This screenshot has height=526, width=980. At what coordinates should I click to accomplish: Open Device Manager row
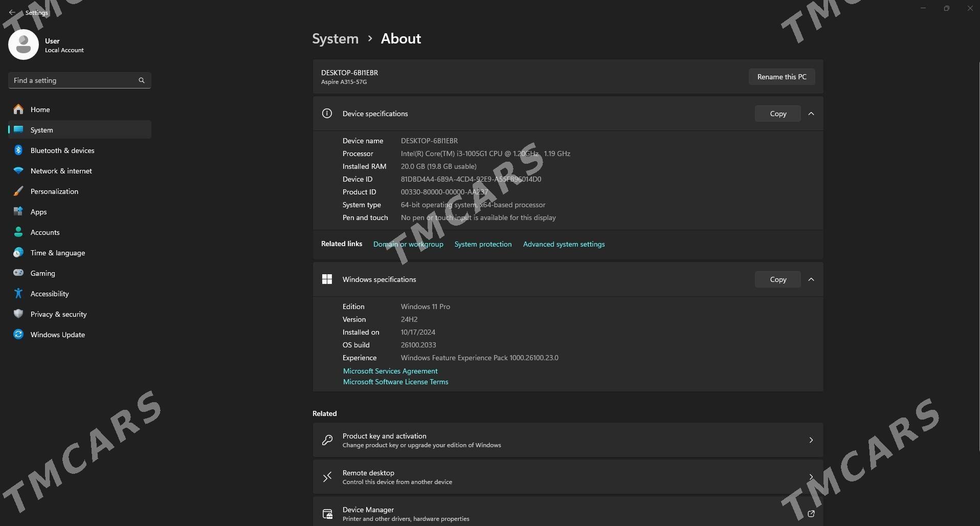(568, 512)
